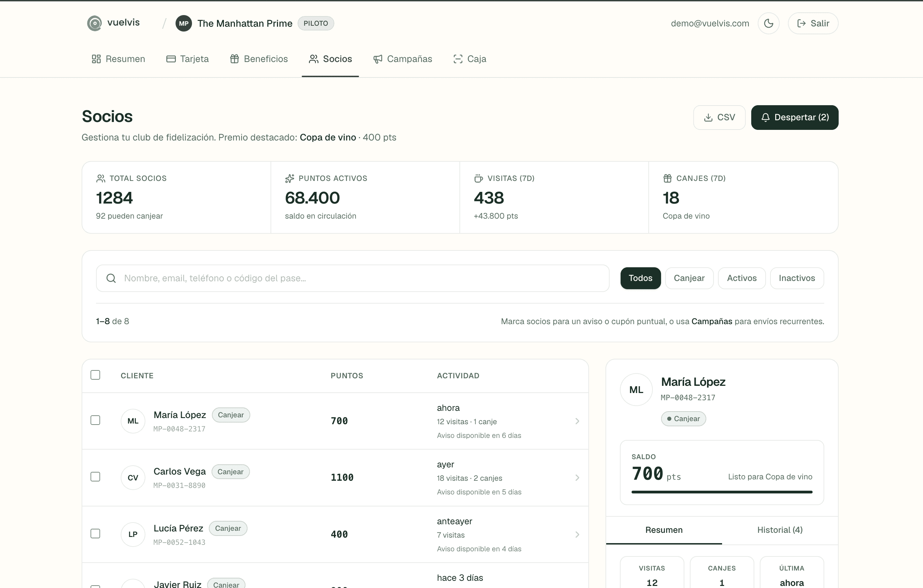The height and width of the screenshot is (588, 923).
Task: Open the Beneficios navigation tab
Action: click(x=259, y=59)
